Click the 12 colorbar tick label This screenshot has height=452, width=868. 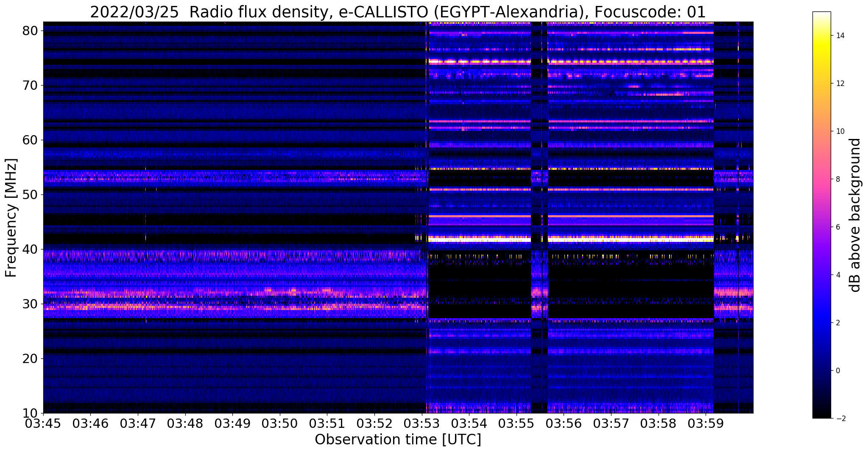pos(840,83)
